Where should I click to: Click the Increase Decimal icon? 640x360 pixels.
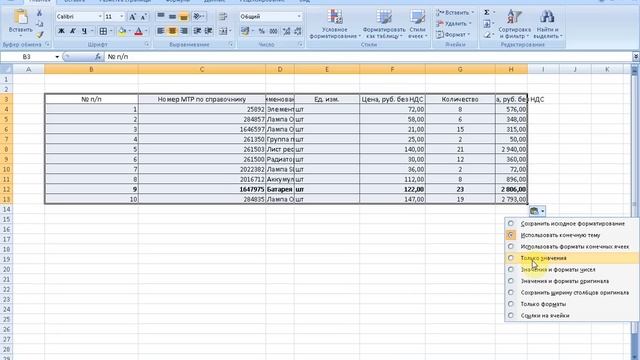tap(286, 31)
